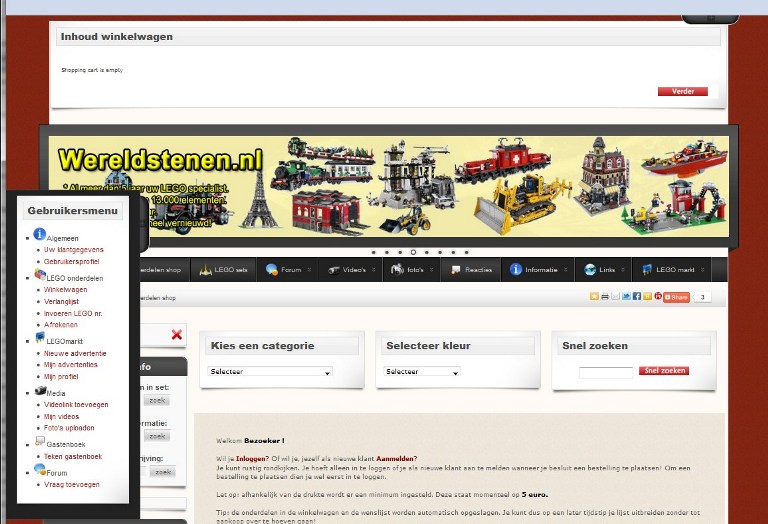Click the icon beside Gastenboek
The image size is (768, 524).
tap(40, 441)
